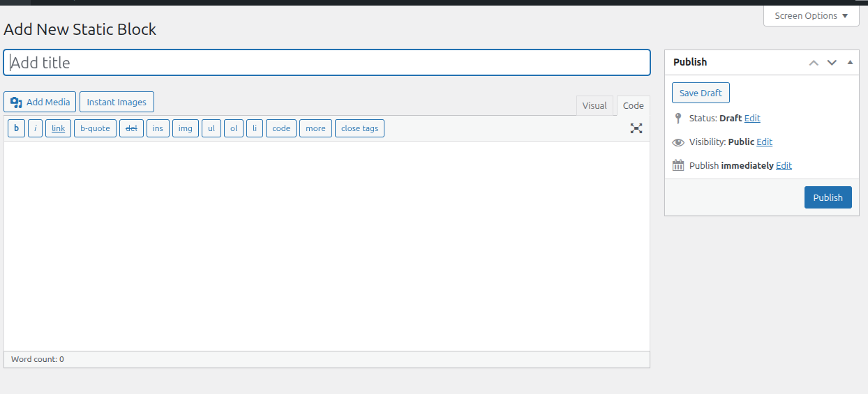This screenshot has width=868, height=394.
Task: Click the Add Media button
Action: (40, 102)
